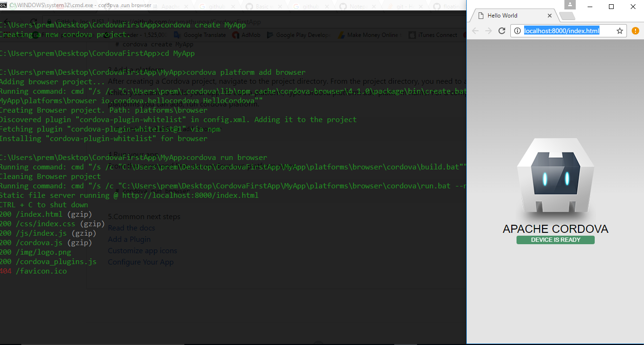Click 'Cleaning Browser project' output line
The height and width of the screenshot is (345, 644).
pos(50,177)
